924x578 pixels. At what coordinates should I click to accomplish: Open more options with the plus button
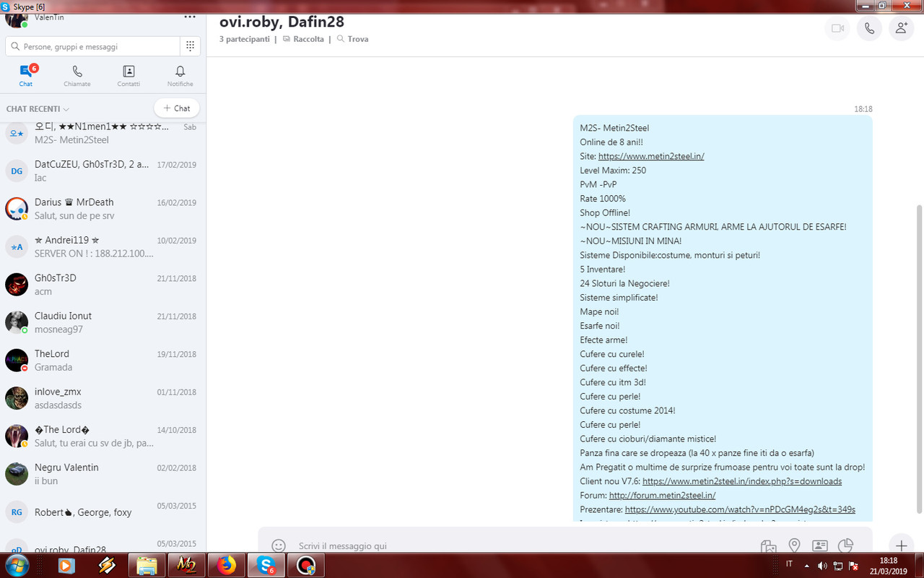[901, 545]
